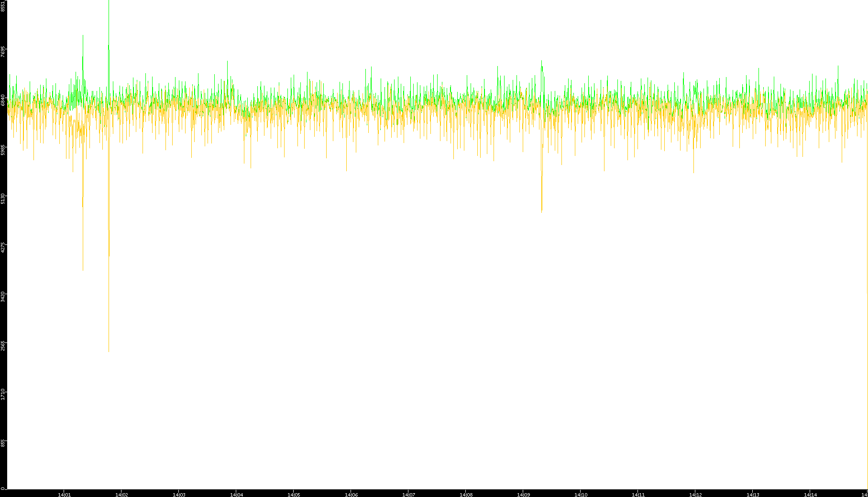Click the 14:09 time axis label

coord(523,495)
